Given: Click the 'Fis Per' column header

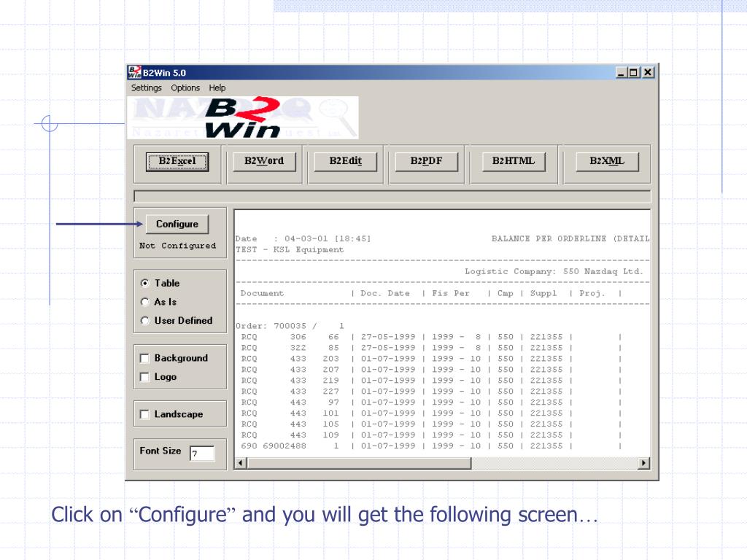Looking at the screenshot, I should pos(451,293).
